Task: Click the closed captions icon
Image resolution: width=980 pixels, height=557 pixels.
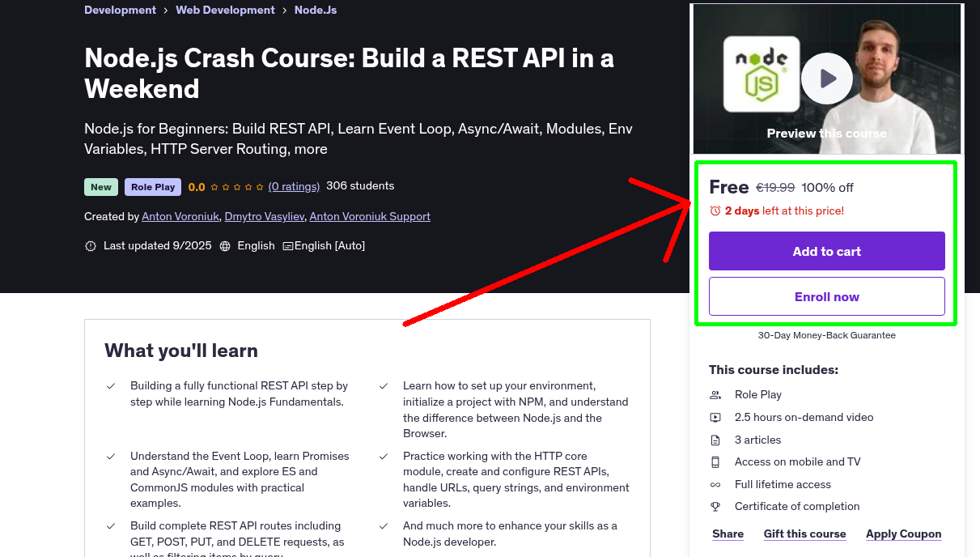Action: click(287, 246)
